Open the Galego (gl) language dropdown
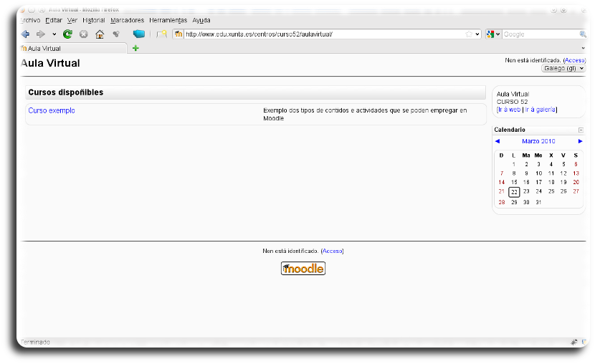Viewport: 595px width, 364px height. point(563,68)
